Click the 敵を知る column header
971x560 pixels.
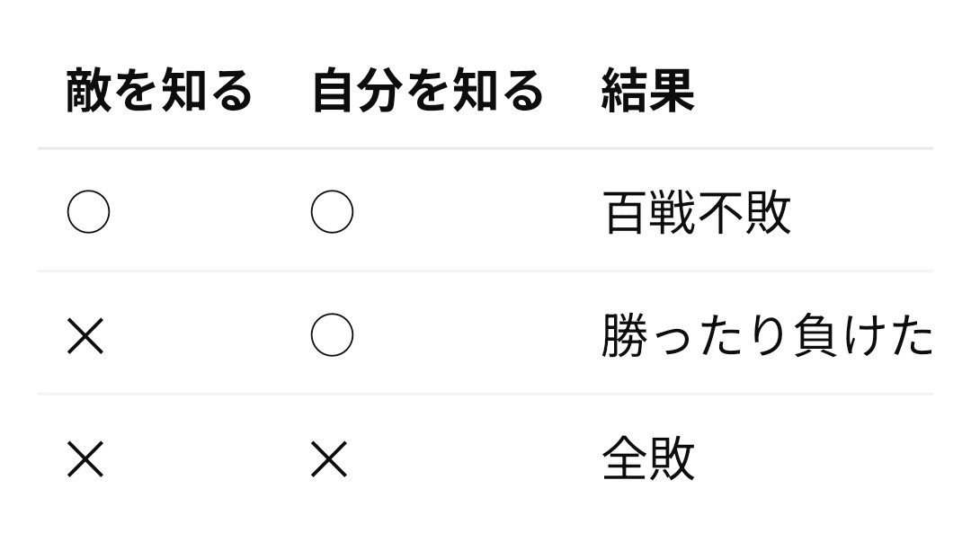click(x=159, y=92)
